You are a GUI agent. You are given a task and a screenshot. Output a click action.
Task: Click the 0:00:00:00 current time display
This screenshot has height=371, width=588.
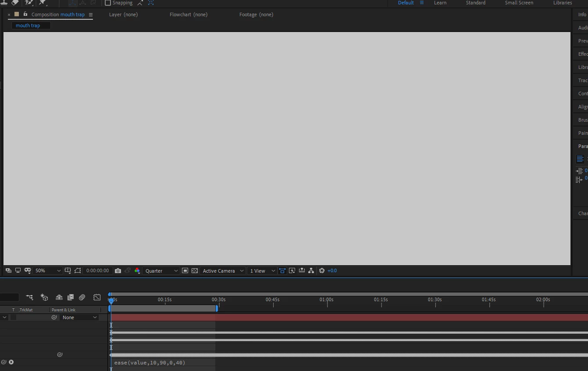click(97, 271)
